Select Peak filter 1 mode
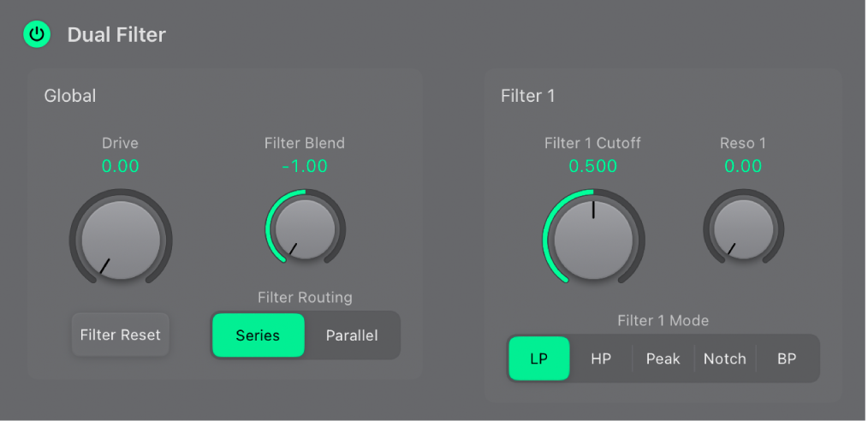The height and width of the screenshot is (421, 868). pyautogui.click(x=663, y=359)
